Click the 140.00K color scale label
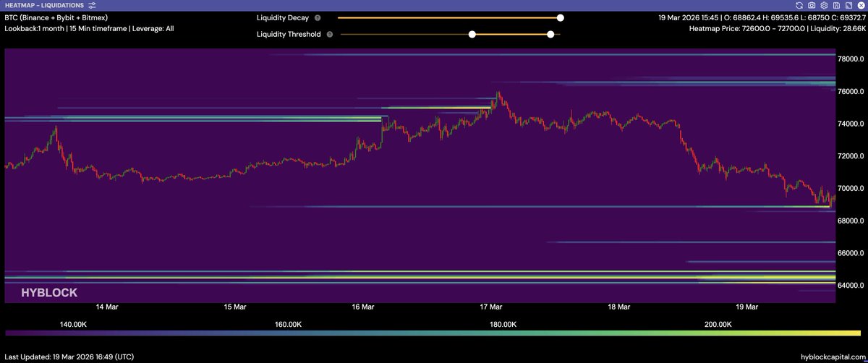The width and height of the screenshot is (868, 363). tap(73, 325)
